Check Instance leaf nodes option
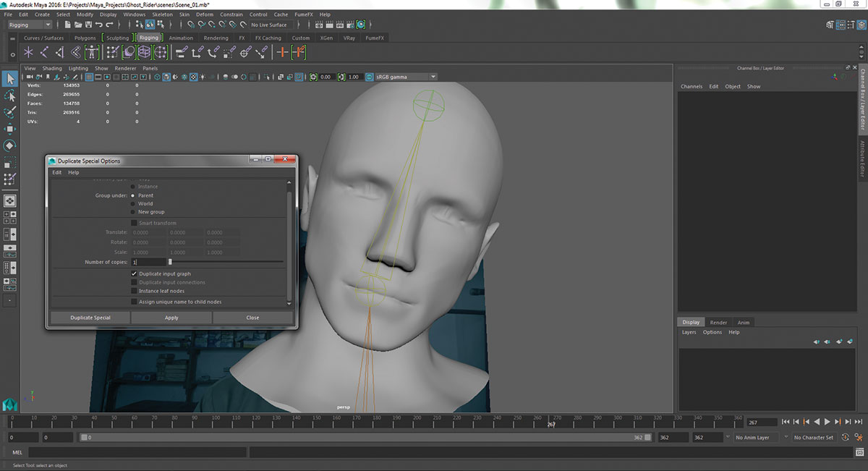The image size is (868, 471). [134, 291]
